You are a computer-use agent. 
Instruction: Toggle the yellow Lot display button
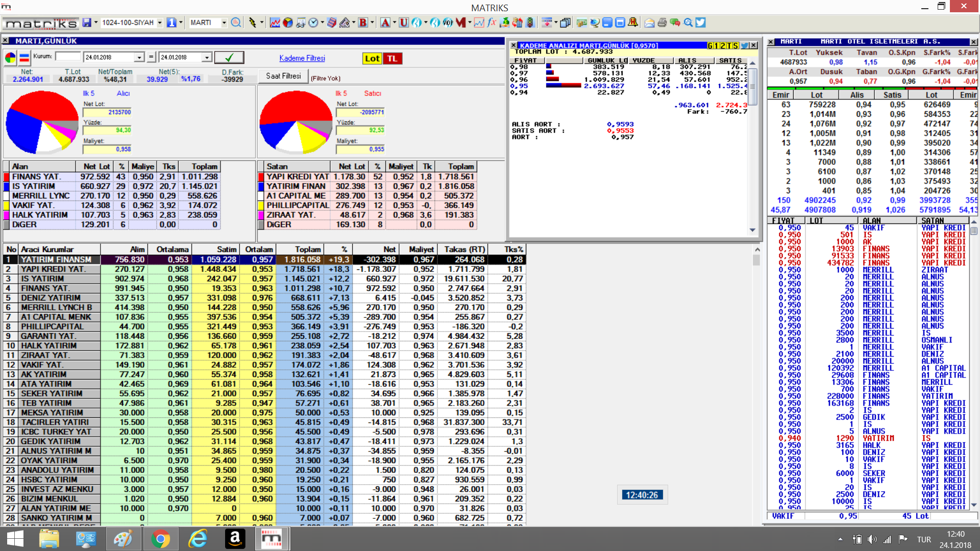[372, 59]
